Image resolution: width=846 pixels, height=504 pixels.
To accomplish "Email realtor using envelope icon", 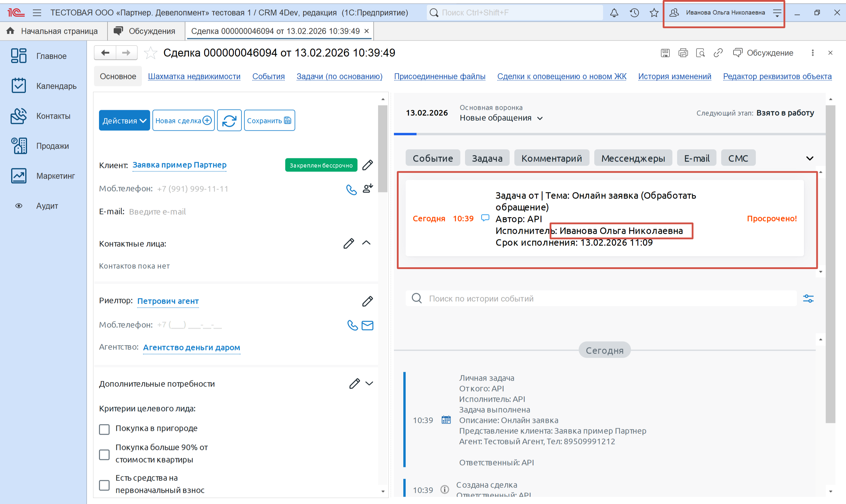I will [x=367, y=325].
